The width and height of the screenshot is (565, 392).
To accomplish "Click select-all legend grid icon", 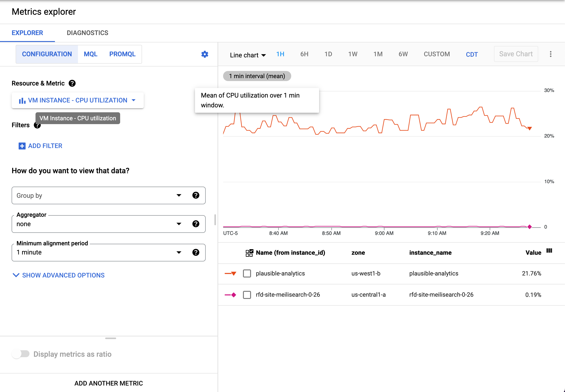I will point(249,253).
